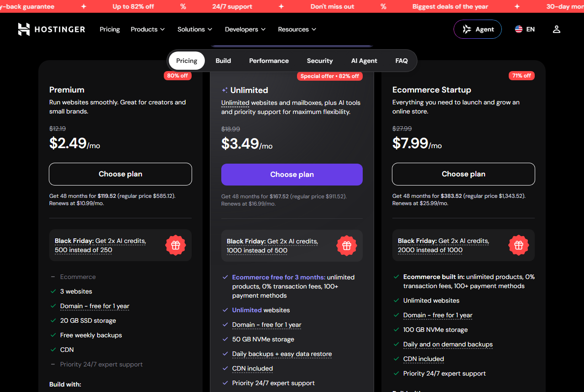Jump to the AI Agent tab
Viewport: 584px width, 392px height.
(x=364, y=61)
